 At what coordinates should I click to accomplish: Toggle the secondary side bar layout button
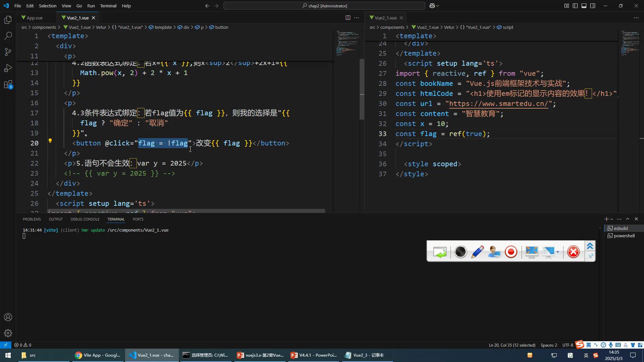593,6
